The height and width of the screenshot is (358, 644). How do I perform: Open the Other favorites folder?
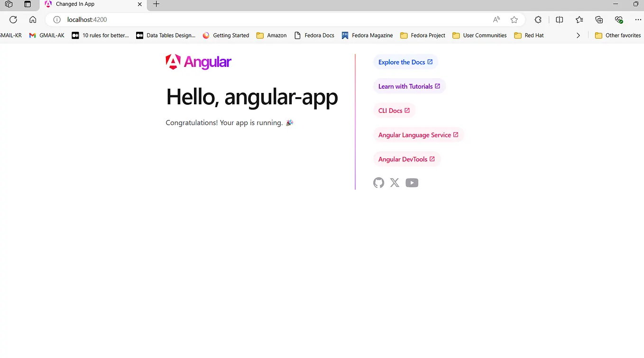(x=617, y=35)
